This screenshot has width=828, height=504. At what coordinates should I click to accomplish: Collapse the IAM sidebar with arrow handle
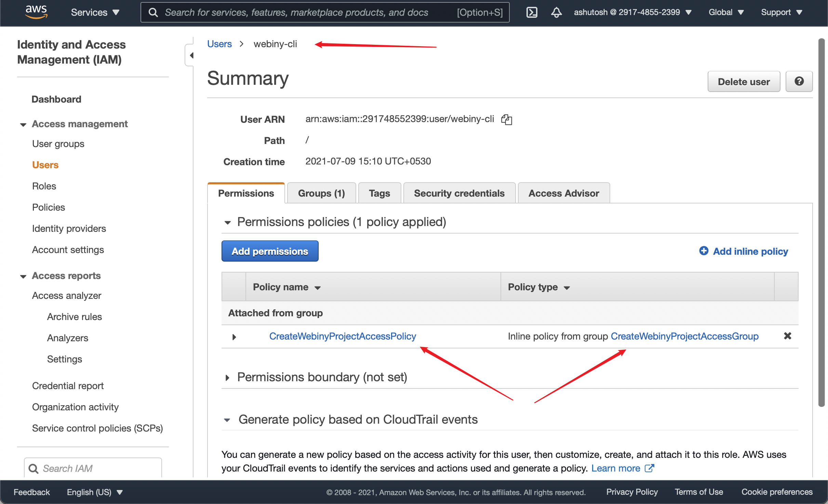click(191, 55)
